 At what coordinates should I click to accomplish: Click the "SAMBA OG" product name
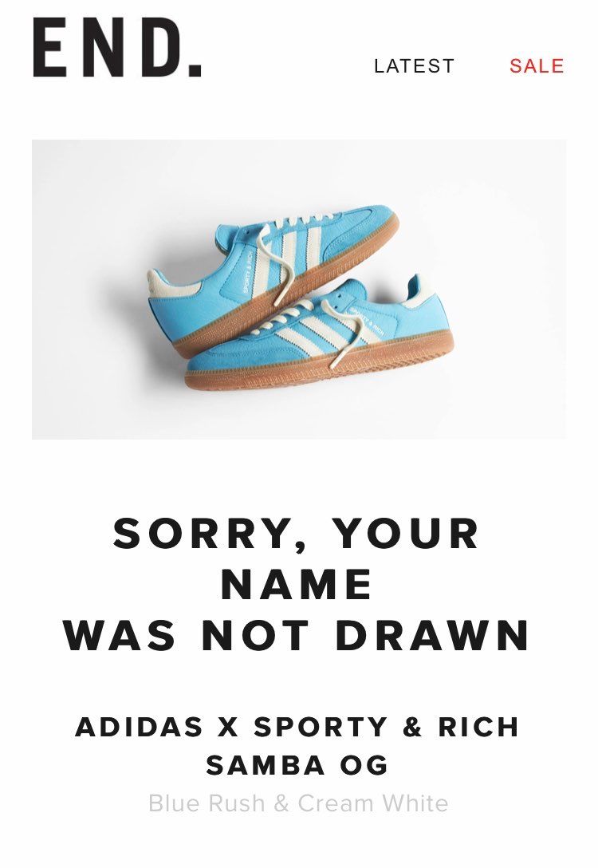tap(297, 766)
